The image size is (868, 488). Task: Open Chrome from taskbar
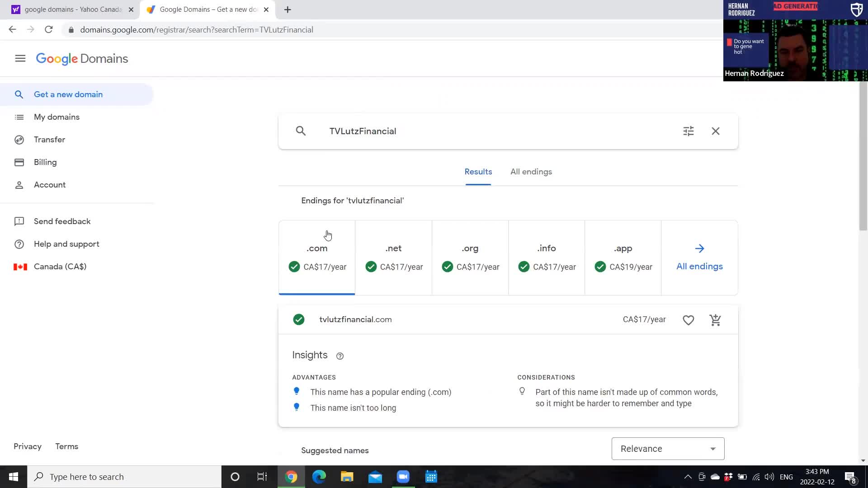[x=291, y=477]
